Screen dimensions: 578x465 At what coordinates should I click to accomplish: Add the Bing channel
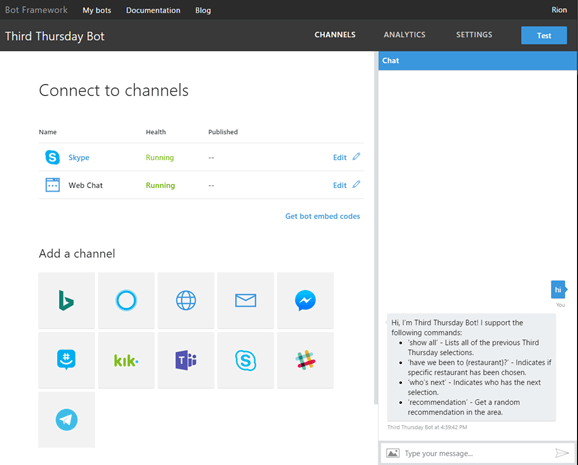(66, 301)
